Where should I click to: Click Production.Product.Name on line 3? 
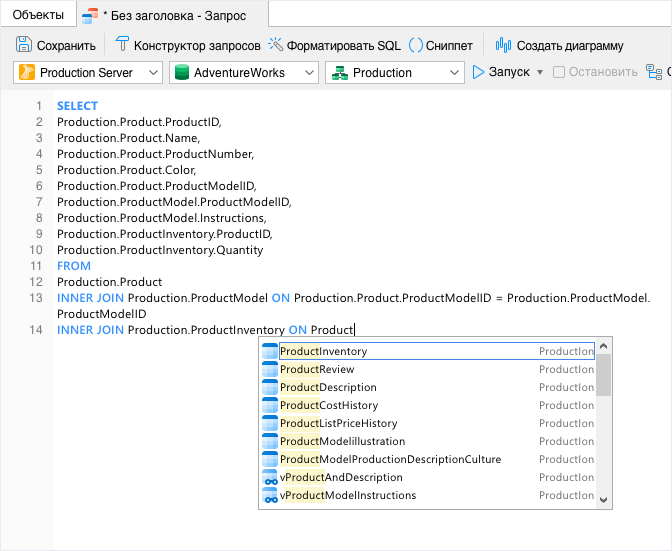point(129,138)
